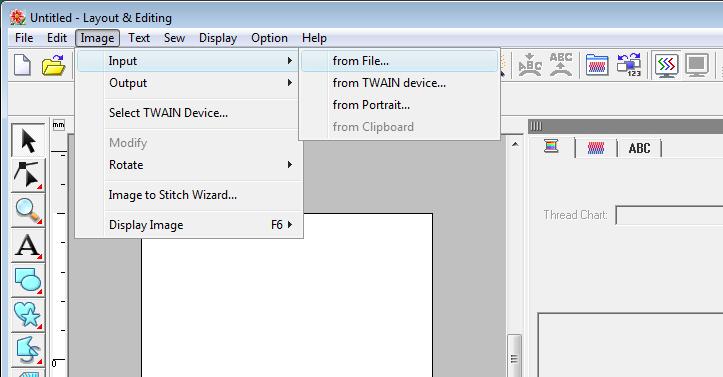
Task: Choose input from TWAIN device
Action: point(400,83)
